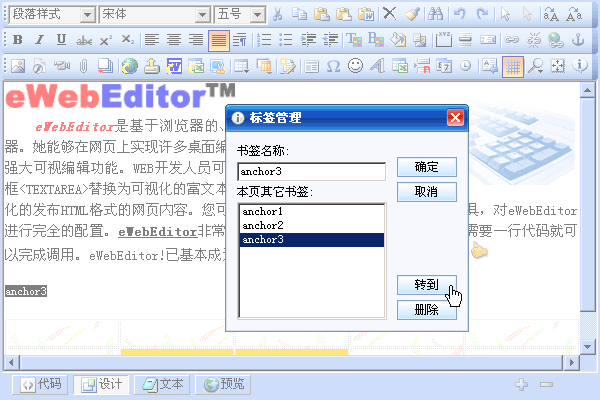Click the fullscreen maximize icon
The width and height of the screenshot is (600, 400).
558,66
